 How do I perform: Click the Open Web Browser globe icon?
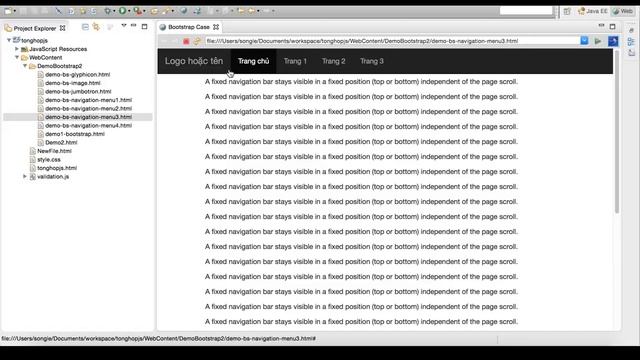click(184, 11)
